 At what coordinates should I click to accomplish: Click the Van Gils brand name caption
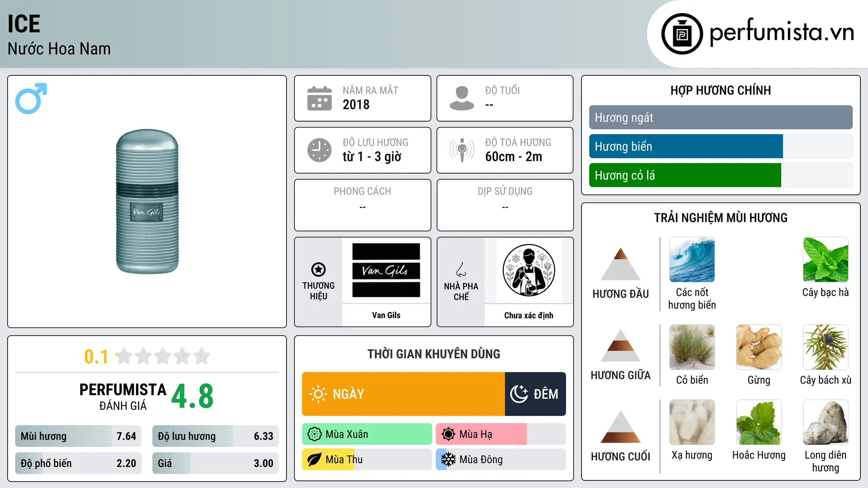point(386,315)
